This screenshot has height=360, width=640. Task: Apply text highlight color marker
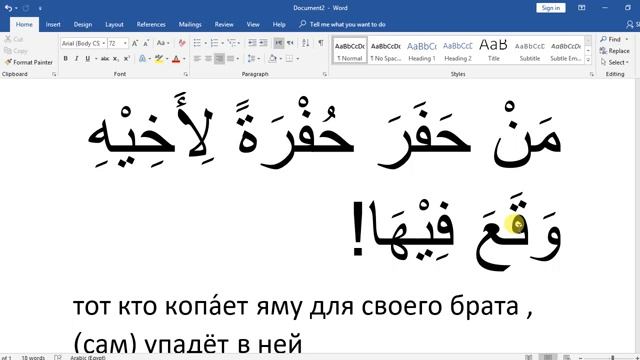click(x=159, y=59)
